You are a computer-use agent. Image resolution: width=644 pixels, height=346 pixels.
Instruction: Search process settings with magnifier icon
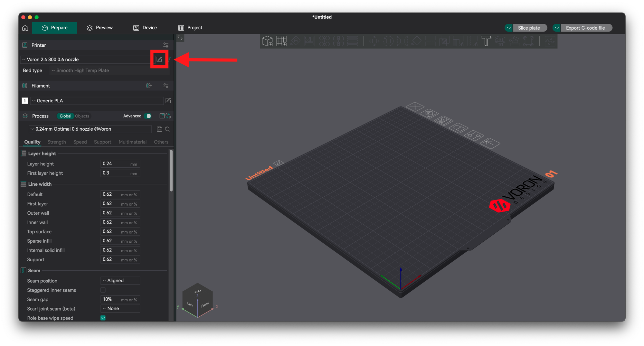(x=167, y=129)
